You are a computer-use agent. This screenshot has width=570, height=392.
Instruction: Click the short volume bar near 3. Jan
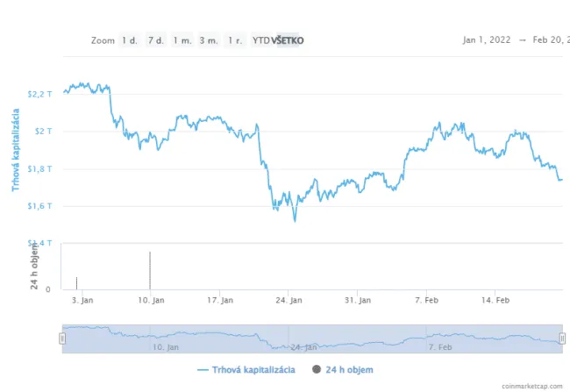pyautogui.click(x=76, y=282)
